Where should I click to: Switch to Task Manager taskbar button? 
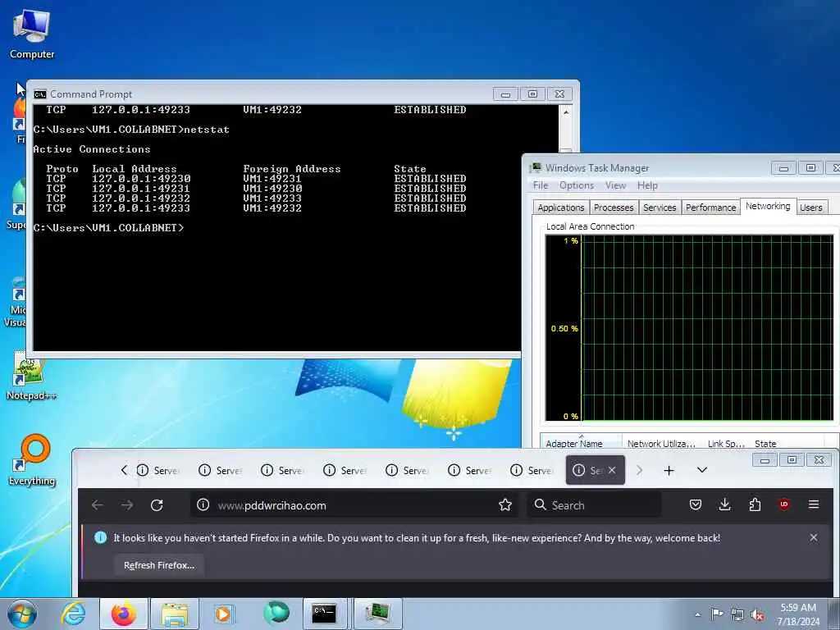point(377,614)
